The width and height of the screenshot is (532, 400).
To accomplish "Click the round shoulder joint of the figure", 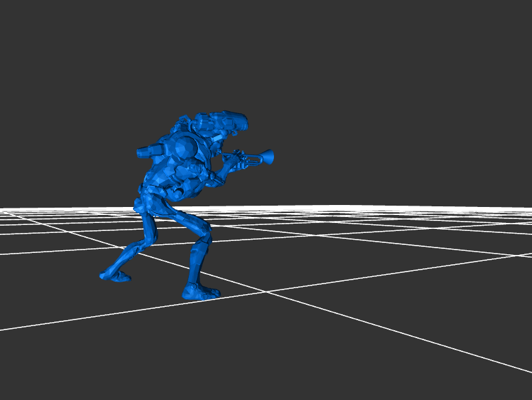I will pyautogui.click(x=184, y=144).
